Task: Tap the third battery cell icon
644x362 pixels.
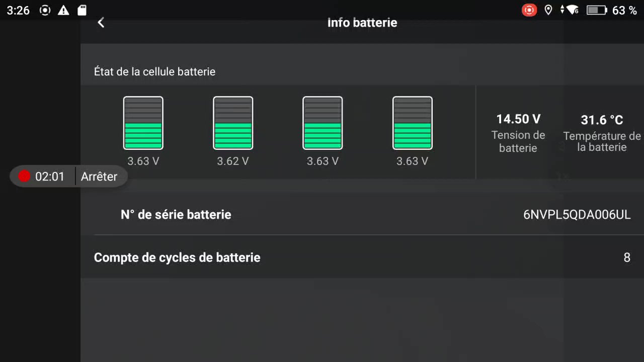Action: pyautogui.click(x=323, y=123)
